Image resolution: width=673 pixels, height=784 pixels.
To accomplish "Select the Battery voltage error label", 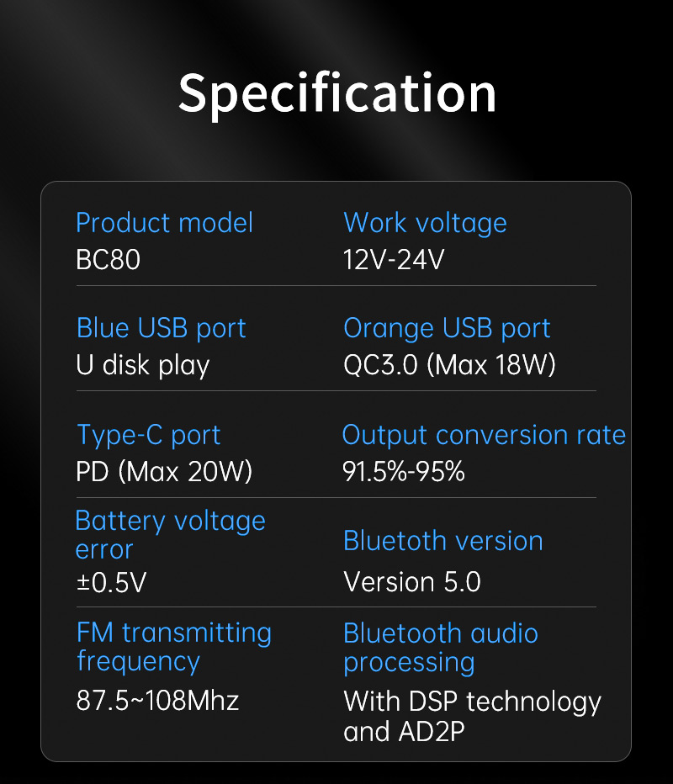I will click(170, 535).
